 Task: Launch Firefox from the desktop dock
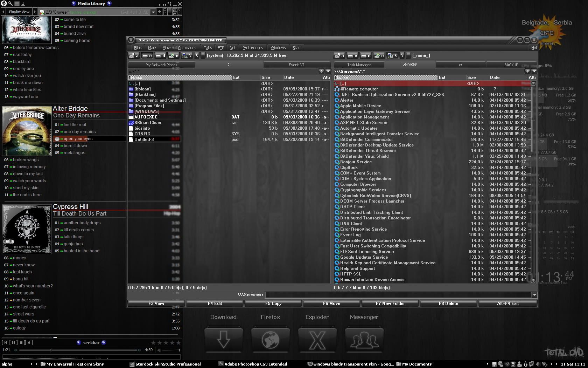pyautogui.click(x=270, y=340)
